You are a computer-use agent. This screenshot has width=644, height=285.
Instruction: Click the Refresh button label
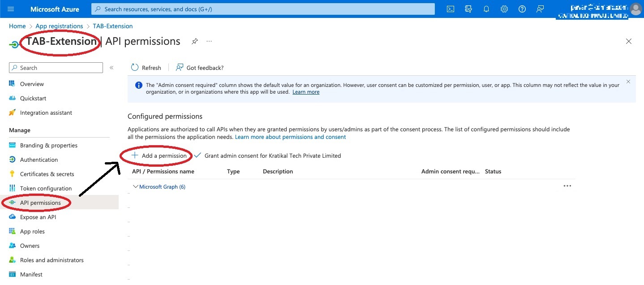coord(151,68)
